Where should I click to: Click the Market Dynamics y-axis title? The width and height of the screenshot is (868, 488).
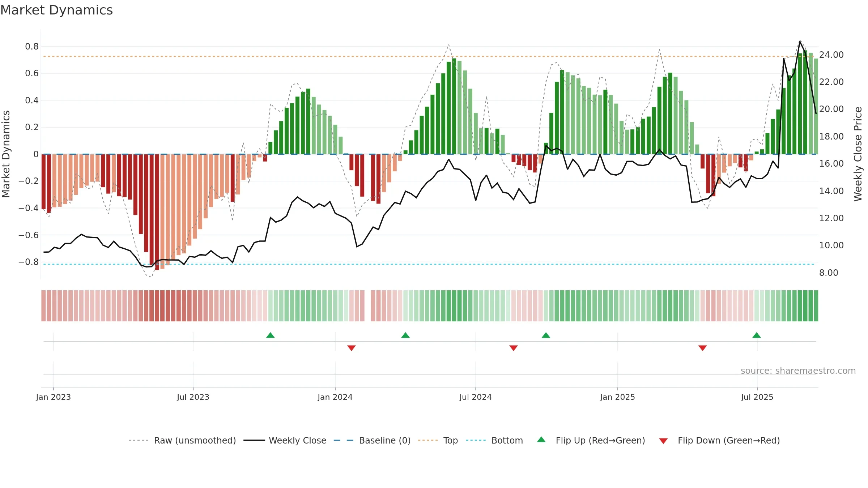click(6, 154)
